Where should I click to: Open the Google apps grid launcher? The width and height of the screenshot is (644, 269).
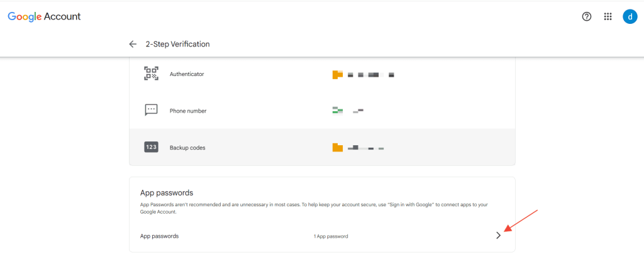[x=608, y=17]
